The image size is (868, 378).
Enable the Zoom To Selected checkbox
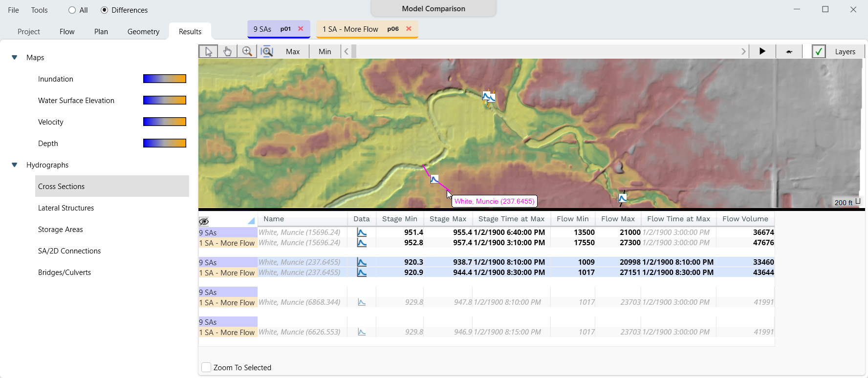(206, 367)
